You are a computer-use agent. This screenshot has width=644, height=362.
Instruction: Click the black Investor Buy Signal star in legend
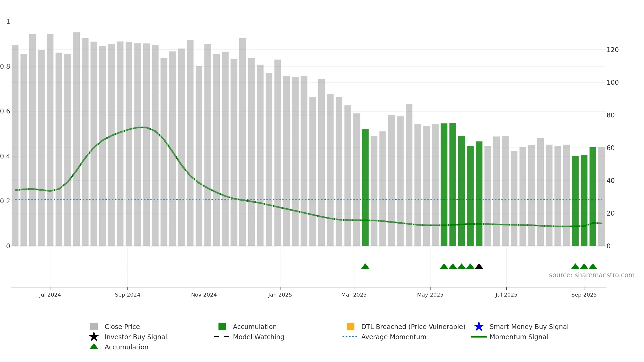pos(94,337)
